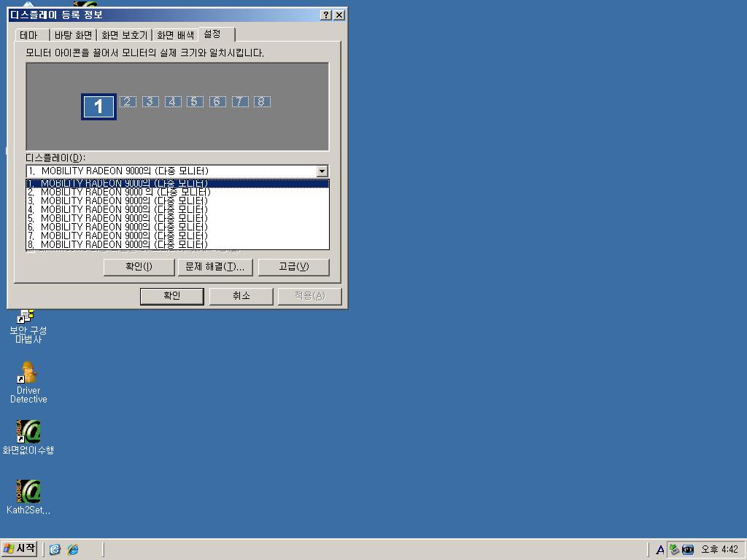This screenshot has height=560, width=747.
Task: Select monitor icon 6 in the preview
Action: coord(217,101)
